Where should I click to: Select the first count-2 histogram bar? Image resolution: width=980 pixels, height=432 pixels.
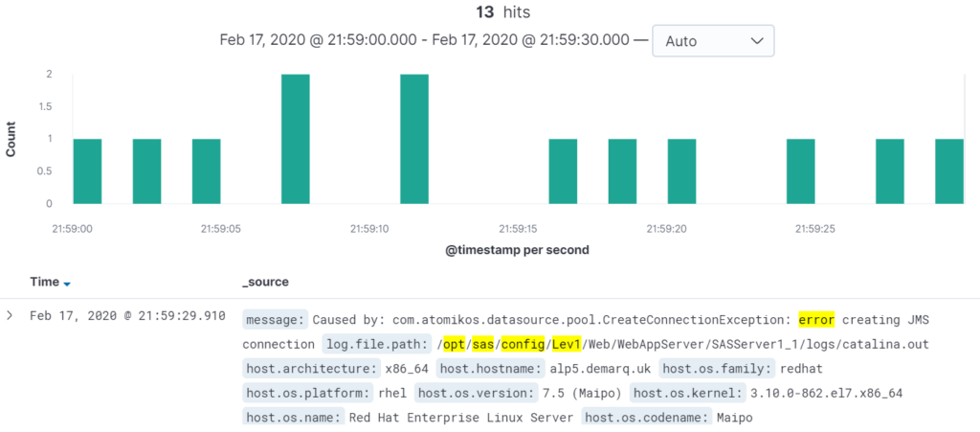pyautogui.click(x=296, y=139)
